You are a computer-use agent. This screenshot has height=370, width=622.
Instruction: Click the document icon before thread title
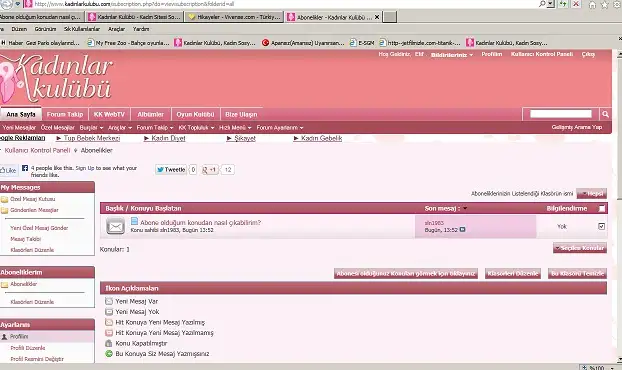(134, 221)
